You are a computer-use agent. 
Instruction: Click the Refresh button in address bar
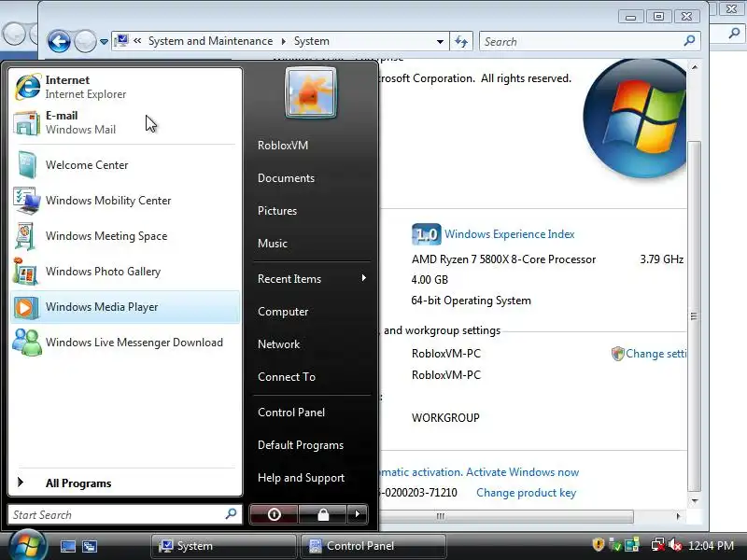460,41
